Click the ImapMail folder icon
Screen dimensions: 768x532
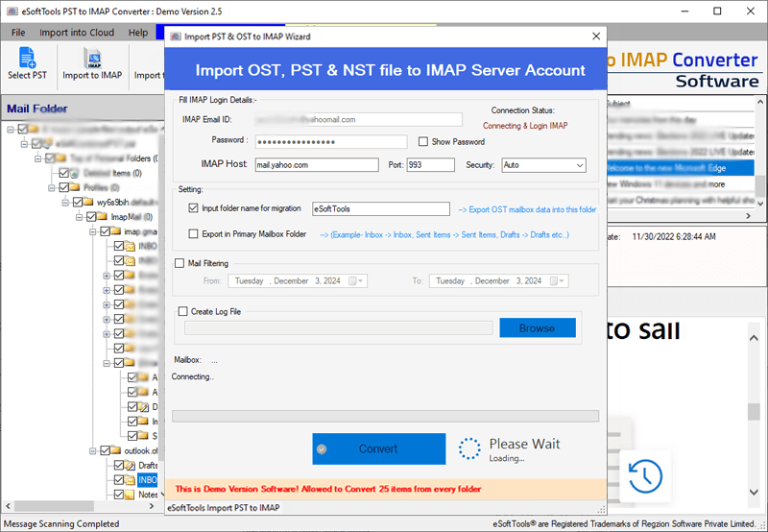[103, 216]
